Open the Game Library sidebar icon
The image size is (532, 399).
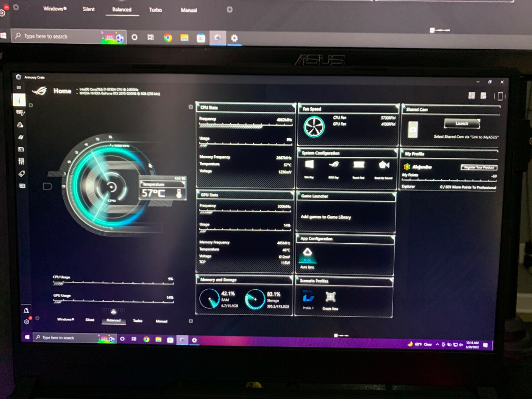pos(21,149)
